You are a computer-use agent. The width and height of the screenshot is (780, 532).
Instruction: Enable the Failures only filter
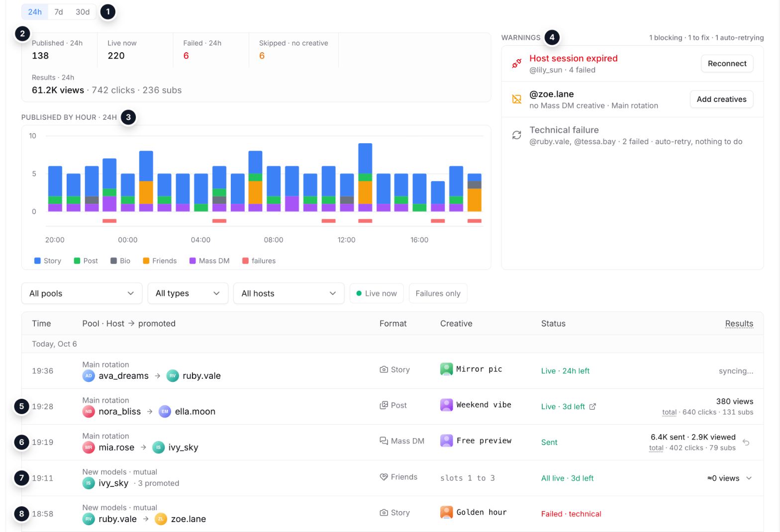438,293
